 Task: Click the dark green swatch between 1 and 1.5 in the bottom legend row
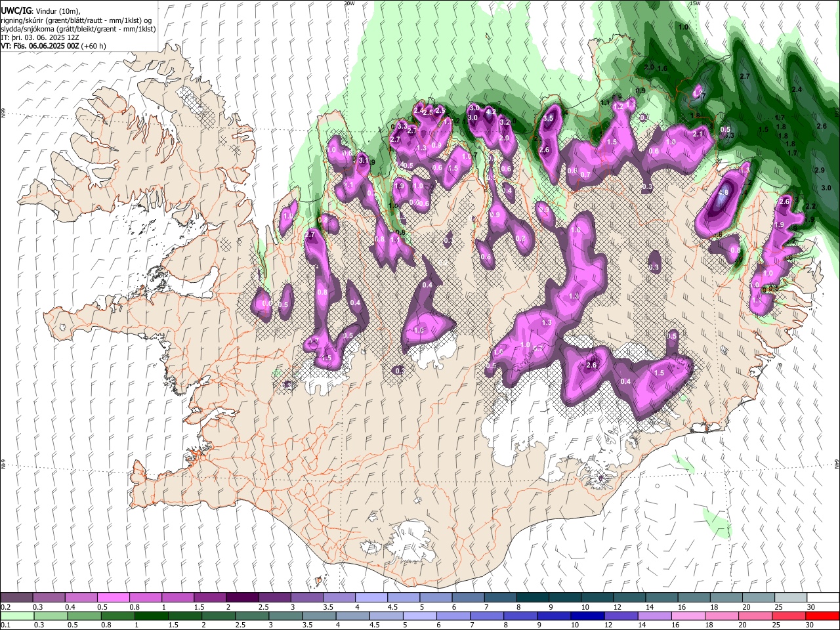150,616
